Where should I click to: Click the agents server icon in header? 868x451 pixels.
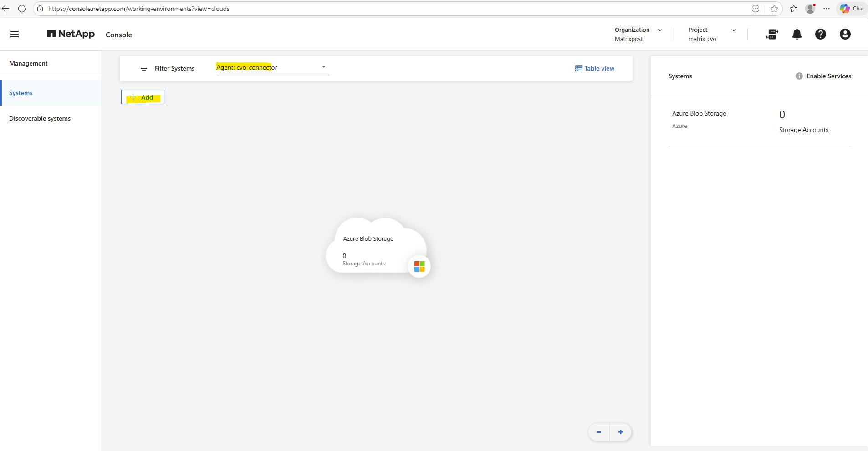point(772,34)
